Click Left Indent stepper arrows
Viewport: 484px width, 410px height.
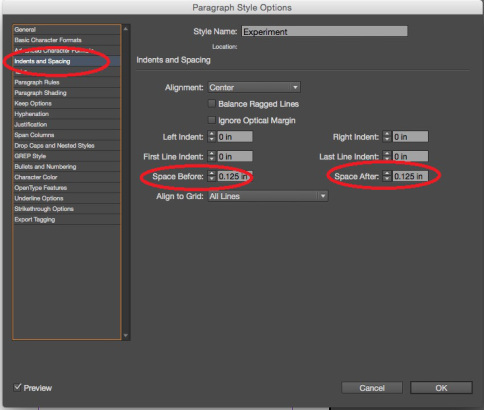(x=212, y=137)
